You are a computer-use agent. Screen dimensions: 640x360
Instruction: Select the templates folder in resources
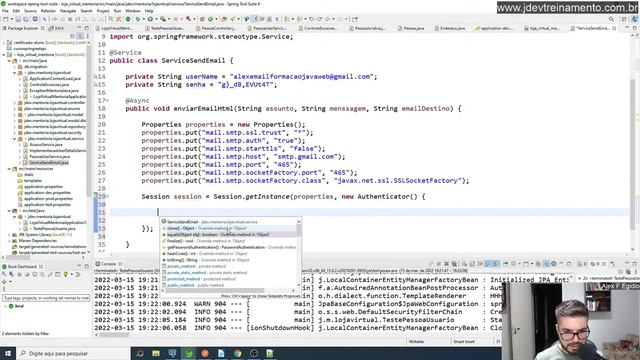point(32,180)
